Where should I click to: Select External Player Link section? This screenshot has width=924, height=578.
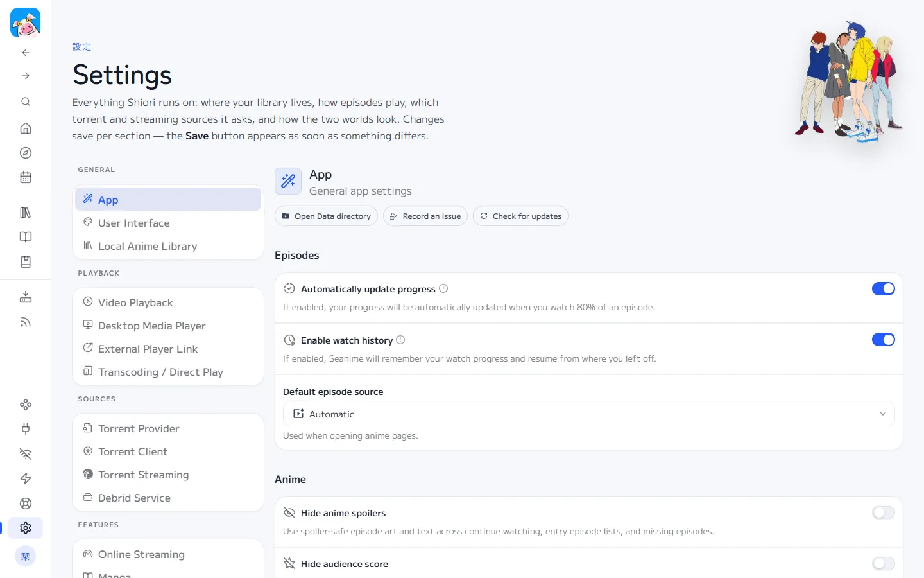[x=168, y=349]
